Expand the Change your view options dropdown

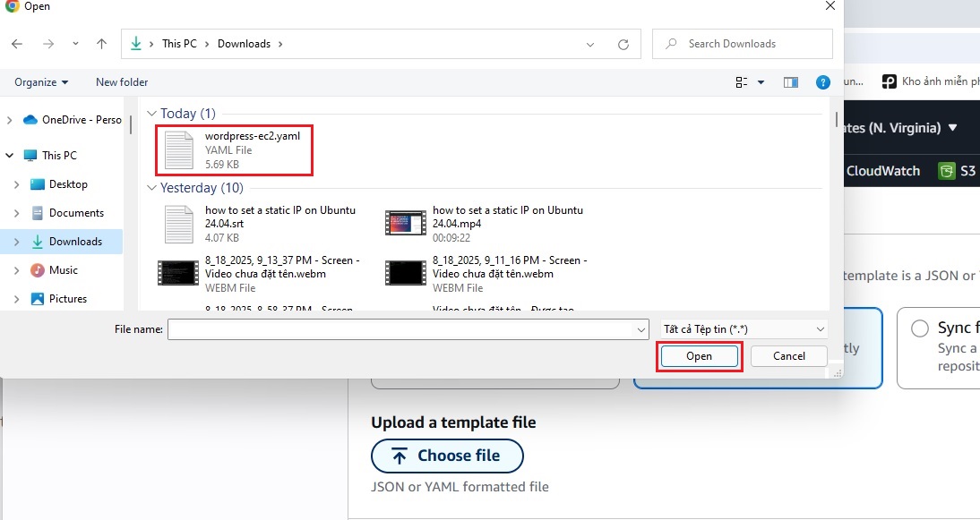coord(761,82)
